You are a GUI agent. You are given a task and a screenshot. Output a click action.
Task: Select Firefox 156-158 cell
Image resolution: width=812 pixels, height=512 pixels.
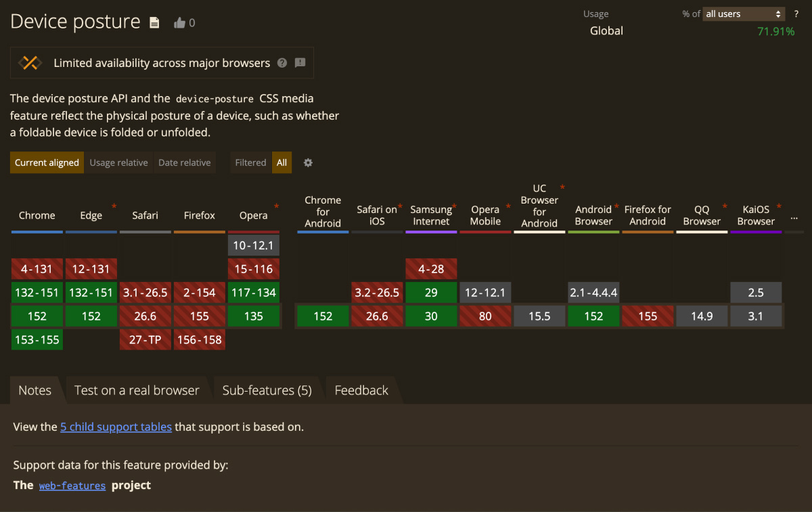point(200,340)
